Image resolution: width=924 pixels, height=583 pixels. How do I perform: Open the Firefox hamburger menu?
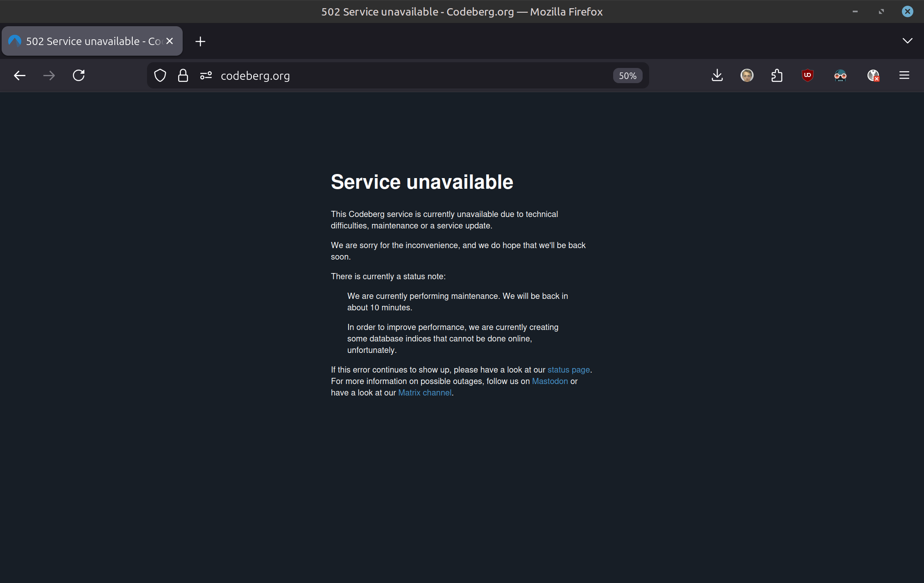point(904,75)
